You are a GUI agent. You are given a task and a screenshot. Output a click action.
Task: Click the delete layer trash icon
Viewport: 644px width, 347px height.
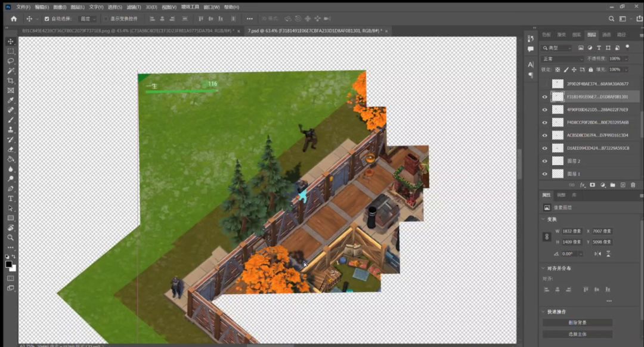coord(633,185)
